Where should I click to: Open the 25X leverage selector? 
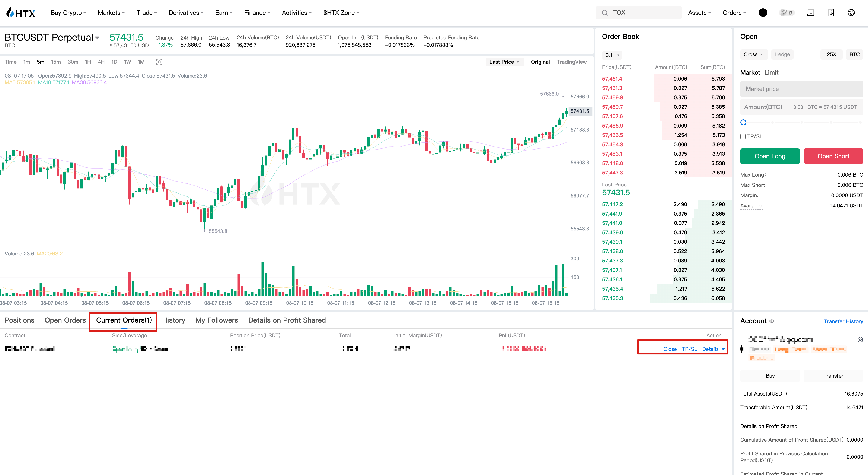pyautogui.click(x=831, y=54)
